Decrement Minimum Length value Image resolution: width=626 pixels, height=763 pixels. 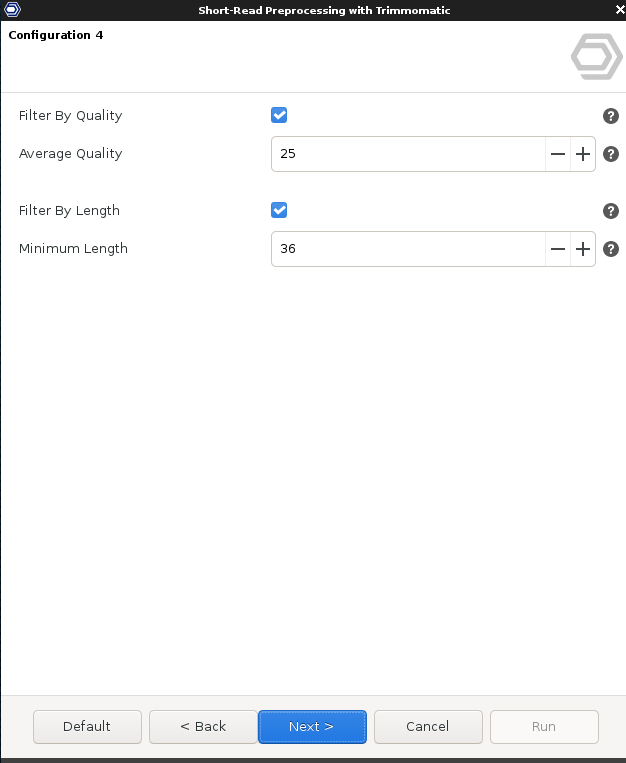coord(558,249)
